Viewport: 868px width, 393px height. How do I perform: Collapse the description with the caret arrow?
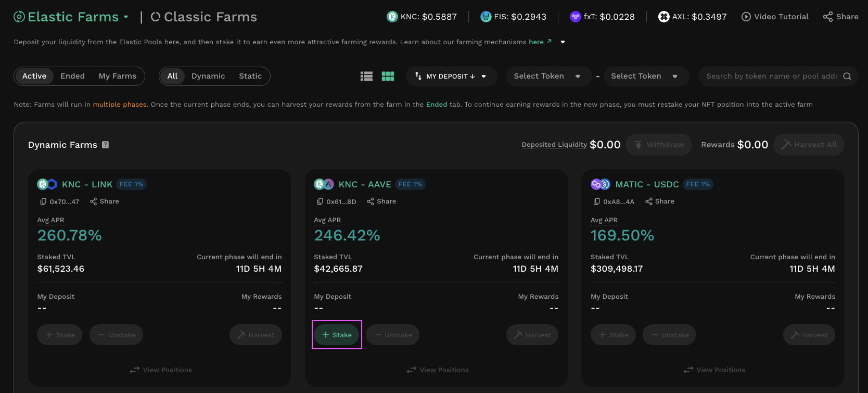coord(563,42)
